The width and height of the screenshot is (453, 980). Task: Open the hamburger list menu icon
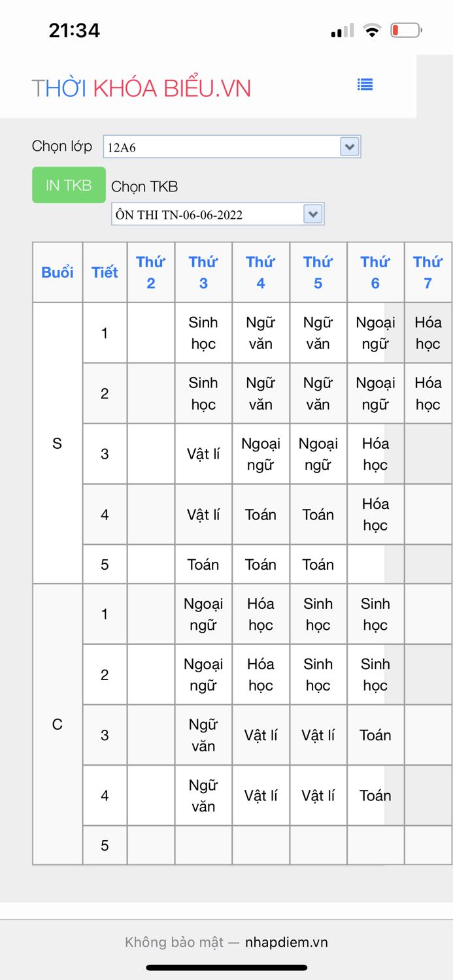pyautogui.click(x=365, y=84)
